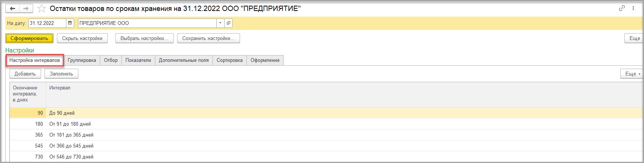
Task: Open the Еще menu next to Заполнить row
Action: pos(632,74)
